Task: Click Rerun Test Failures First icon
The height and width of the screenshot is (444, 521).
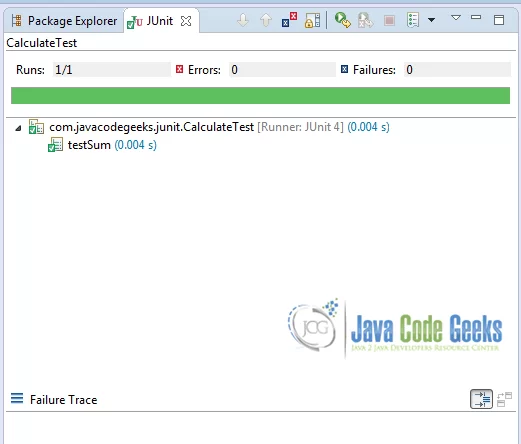Action: click(365, 20)
